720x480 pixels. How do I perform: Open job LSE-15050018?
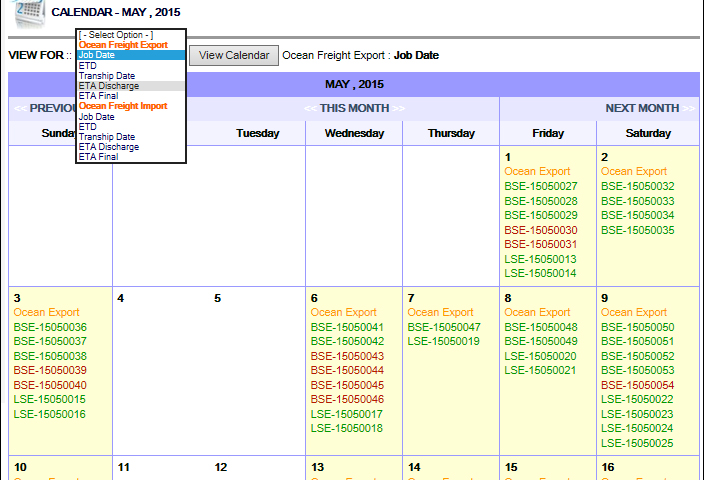(x=347, y=428)
